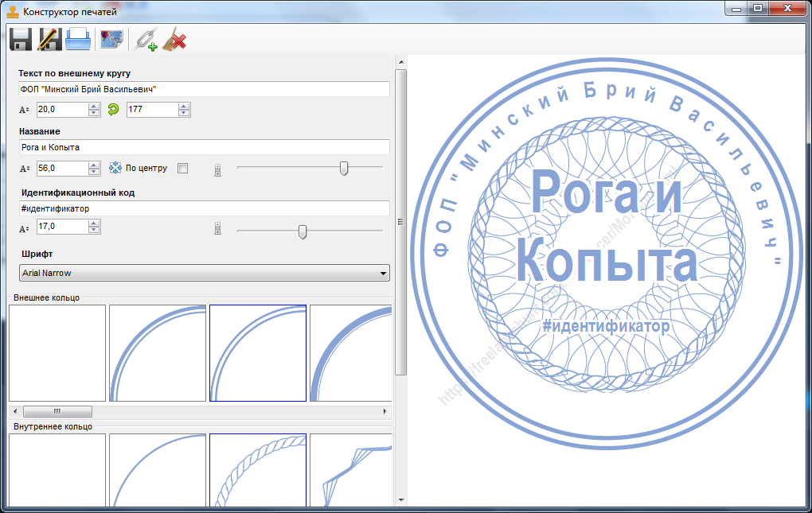Click the broom clear icon
The width and height of the screenshot is (812, 513).
pyautogui.click(x=174, y=40)
